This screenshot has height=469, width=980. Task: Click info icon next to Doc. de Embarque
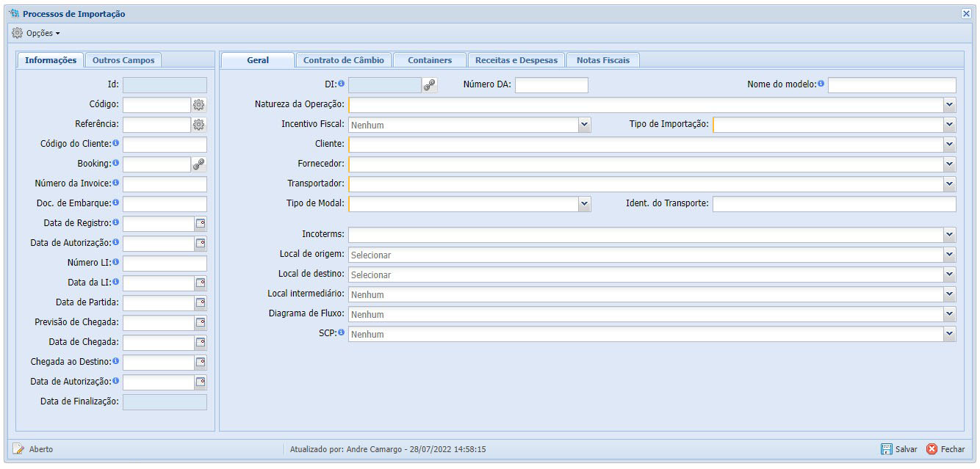click(x=116, y=203)
